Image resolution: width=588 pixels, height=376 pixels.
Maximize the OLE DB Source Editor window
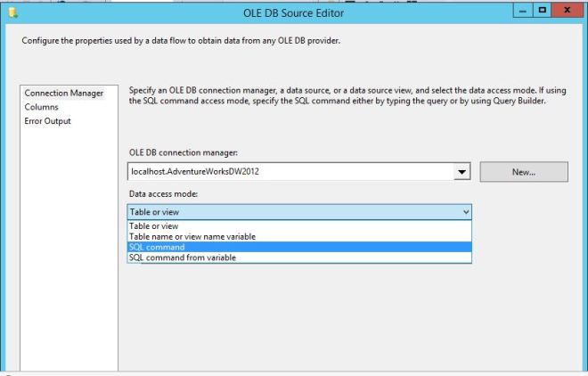click(543, 11)
